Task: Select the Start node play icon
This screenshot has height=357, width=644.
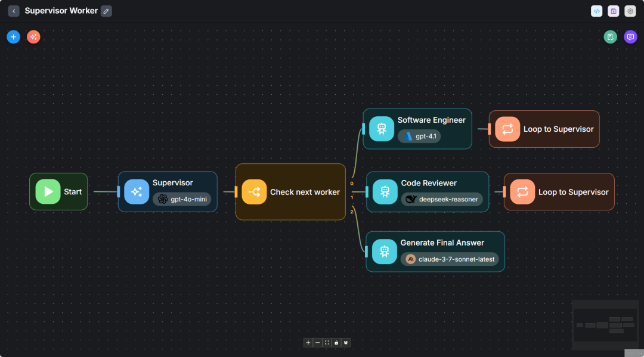Action: pos(48,192)
